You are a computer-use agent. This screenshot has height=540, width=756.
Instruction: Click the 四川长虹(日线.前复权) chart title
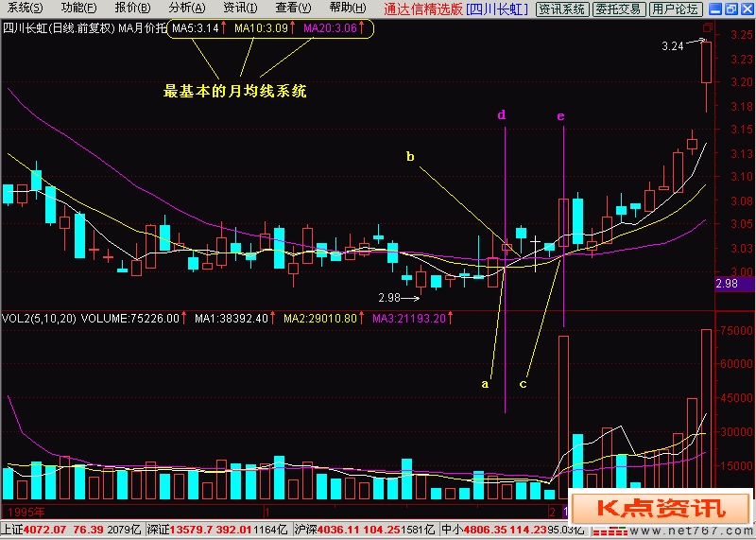click(x=59, y=28)
